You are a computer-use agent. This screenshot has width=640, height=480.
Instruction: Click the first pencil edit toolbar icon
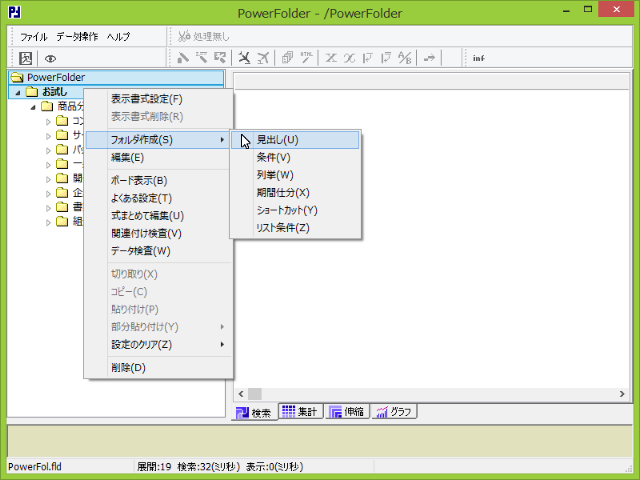183,58
